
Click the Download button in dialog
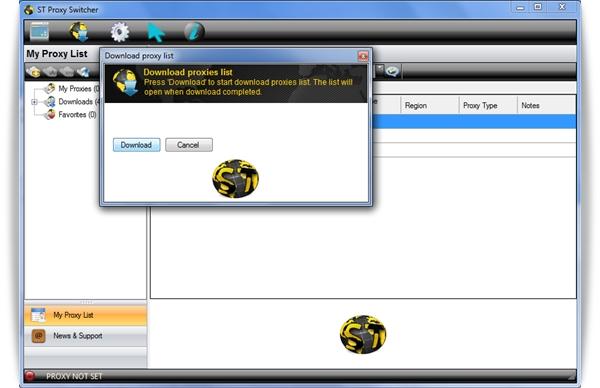137,145
